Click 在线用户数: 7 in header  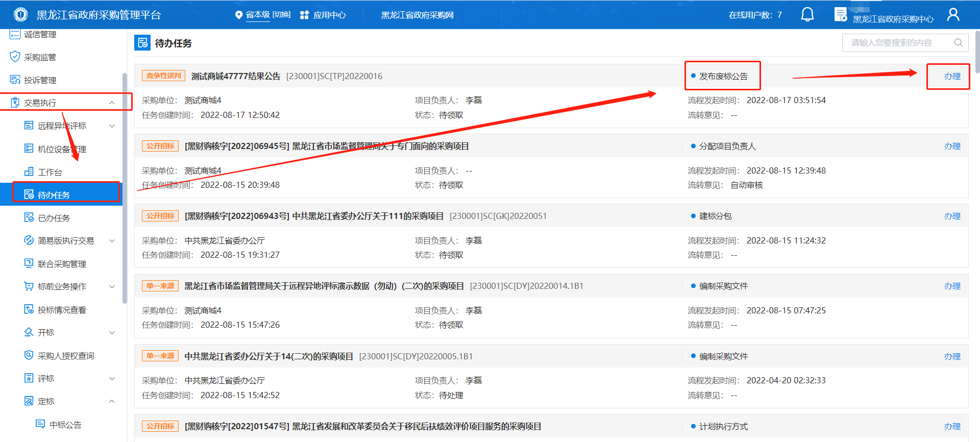point(755,15)
